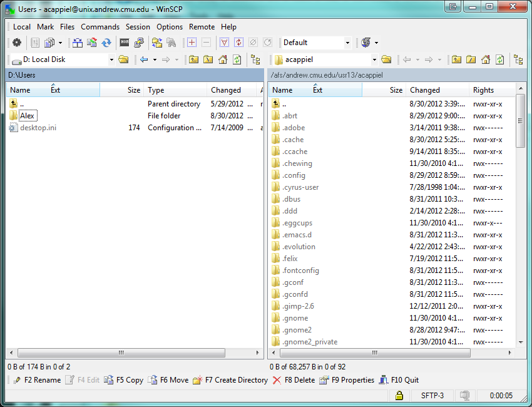Refresh the local panel
This screenshot has width=532, height=407.
(237, 59)
